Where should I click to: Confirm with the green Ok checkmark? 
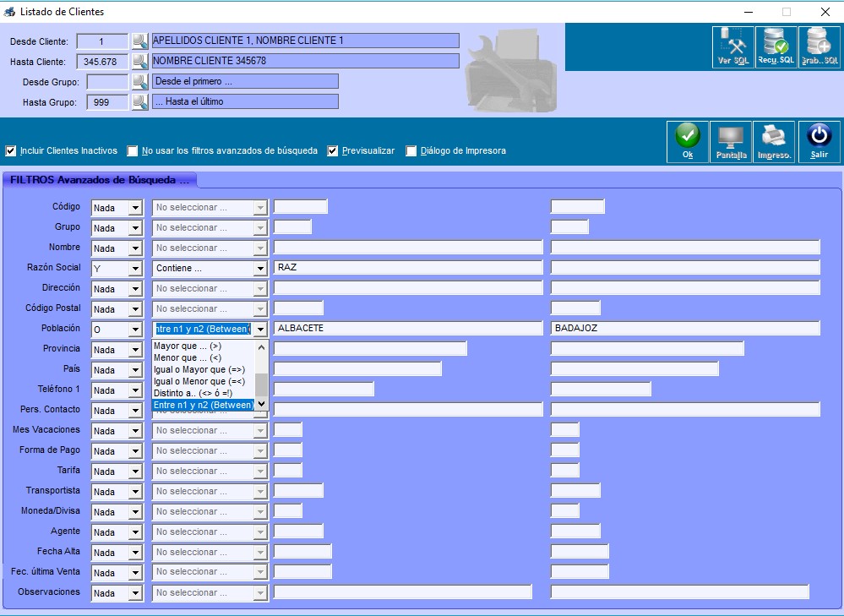(x=688, y=142)
